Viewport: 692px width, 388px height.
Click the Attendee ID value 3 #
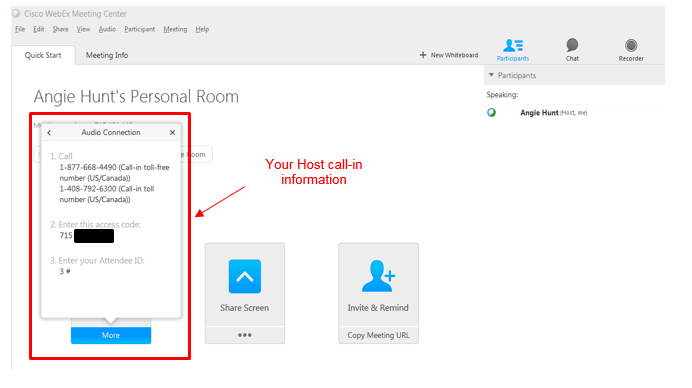click(x=65, y=271)
